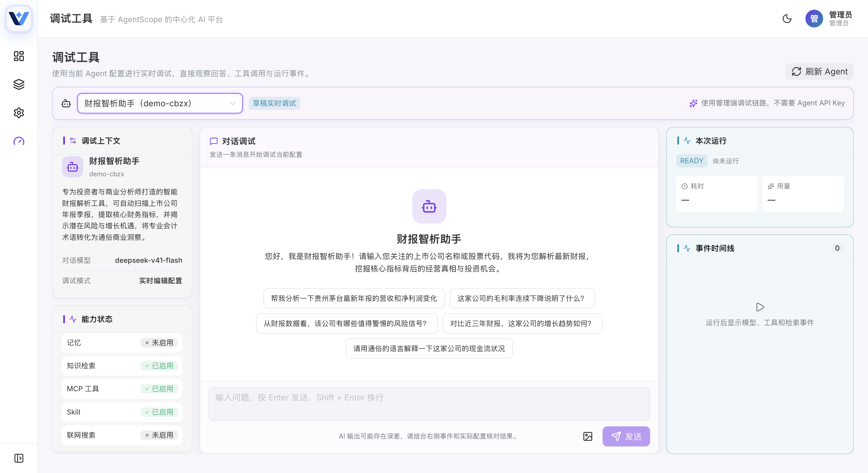The height and width of the screenshot is (473, 868).
Task: Click the play icon in event timeline
Action: [760, 307]
